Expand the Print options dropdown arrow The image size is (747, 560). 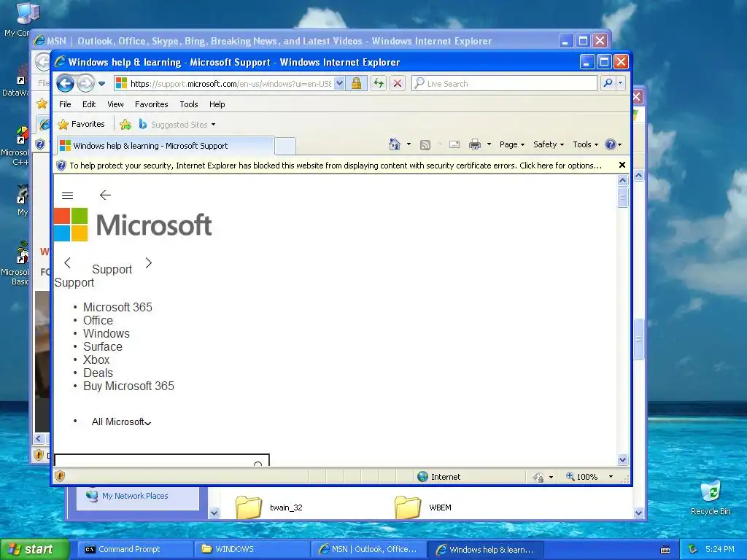tap(489, 144)
